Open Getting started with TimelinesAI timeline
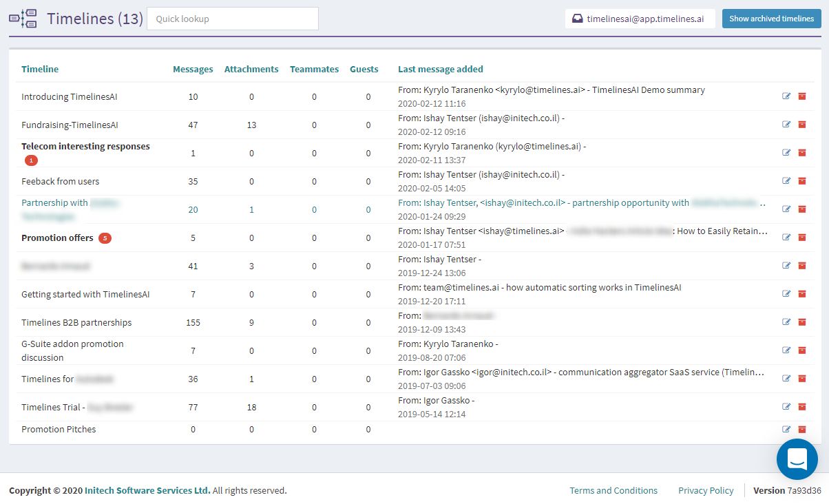This screenshot has height=504, width=829. 85,294
